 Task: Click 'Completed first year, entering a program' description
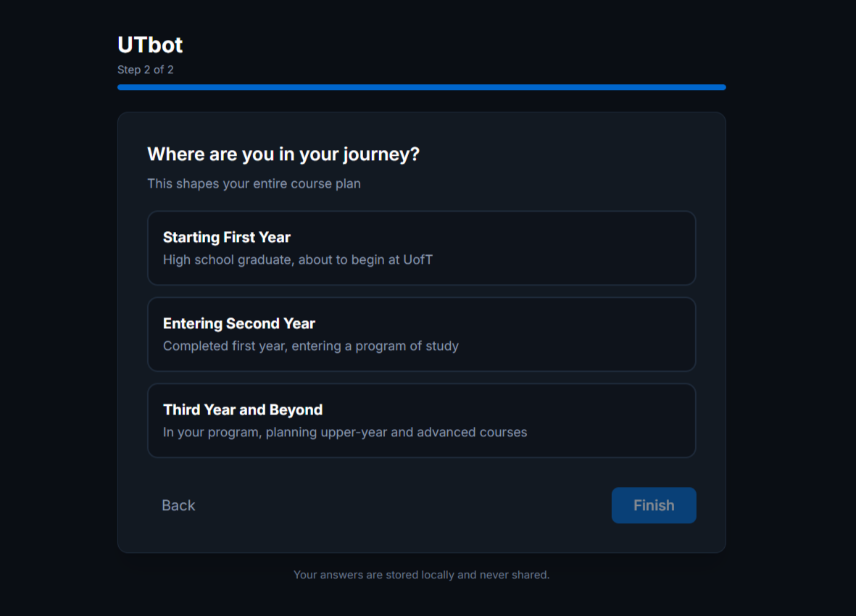(x=311, y=346)
